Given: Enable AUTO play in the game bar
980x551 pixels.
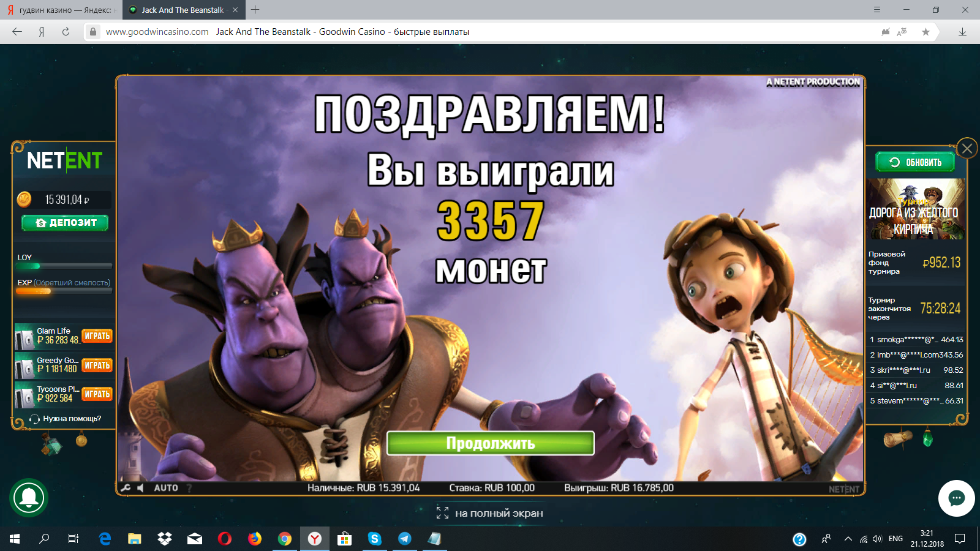Looking at the screenshot, I should [x=166, y=488].
